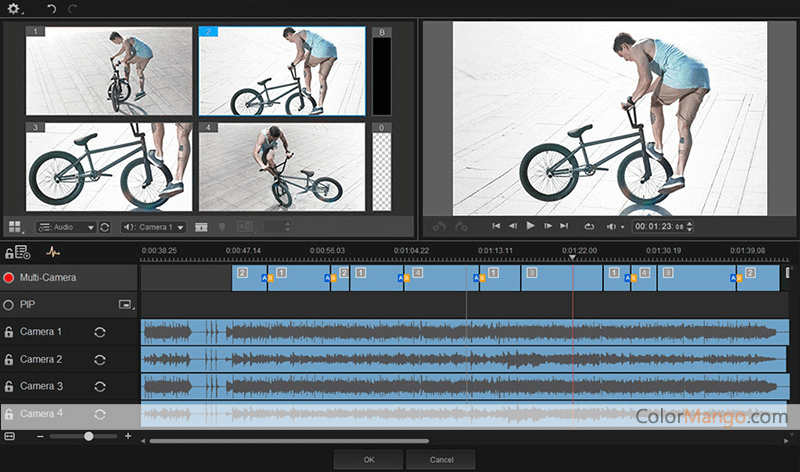
Task: Open the PIP position options menu
Action: pos(125,304)
